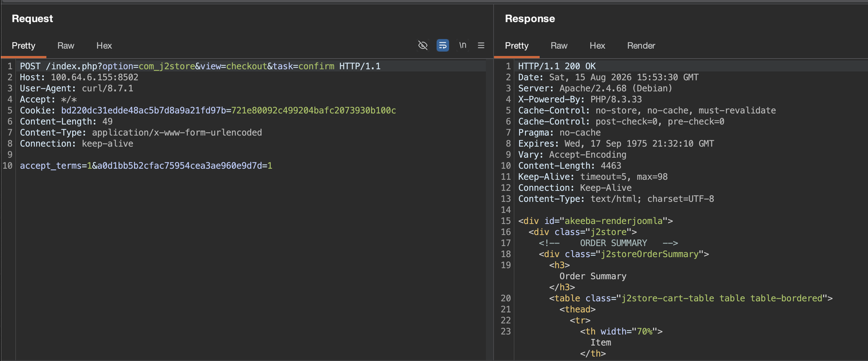Select the Response Hex tab
868x361 pixels.
[x=597, y=46]
